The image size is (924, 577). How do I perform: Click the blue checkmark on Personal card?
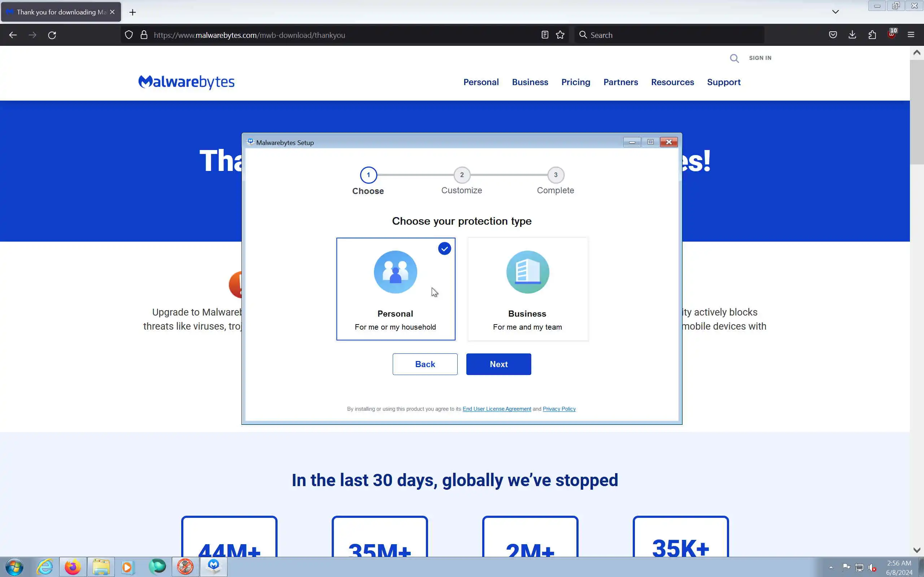(444, 249)
